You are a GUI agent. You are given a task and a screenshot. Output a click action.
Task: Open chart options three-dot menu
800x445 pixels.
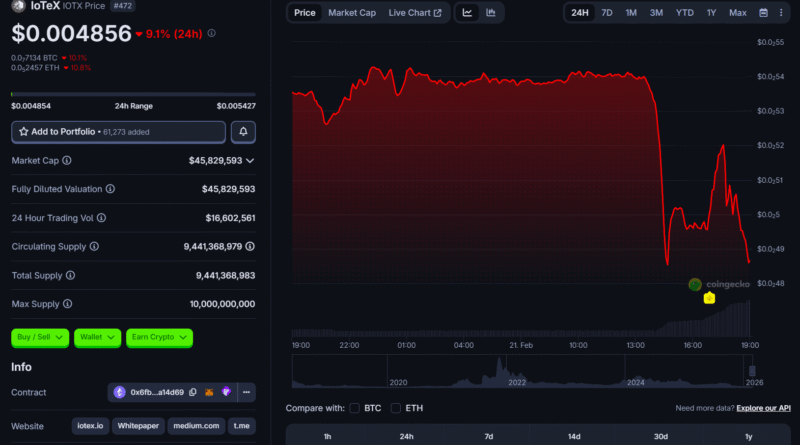click(781, 13)
